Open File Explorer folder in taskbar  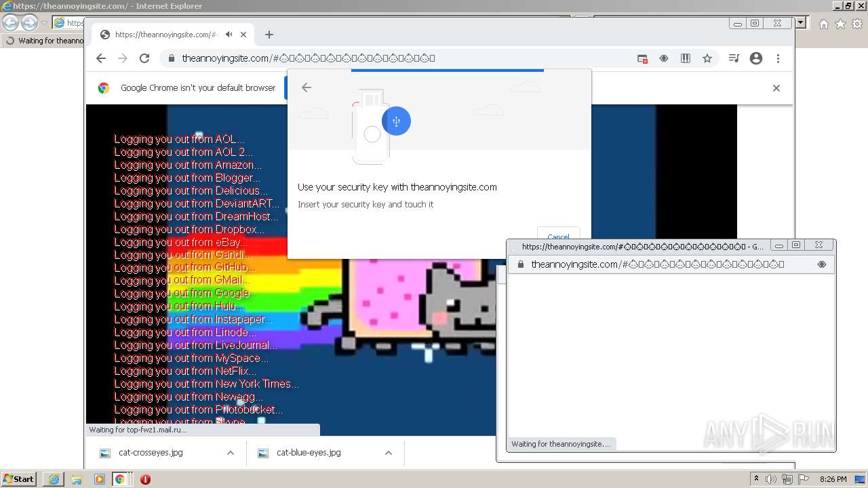[77, 479]
